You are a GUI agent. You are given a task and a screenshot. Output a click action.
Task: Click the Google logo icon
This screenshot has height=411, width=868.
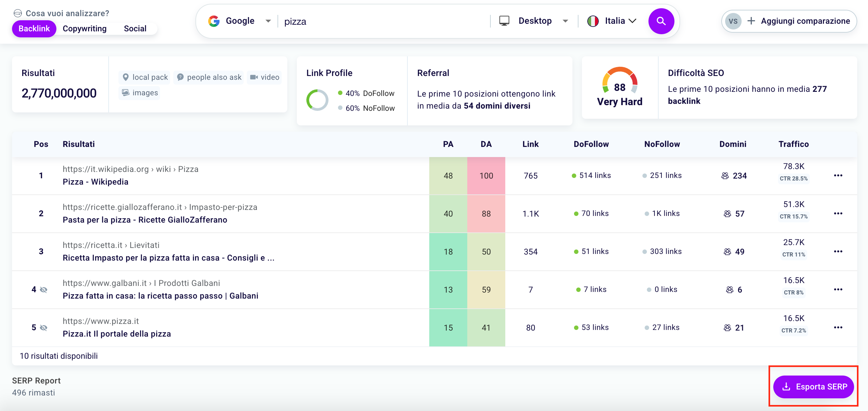pos(214,21)
